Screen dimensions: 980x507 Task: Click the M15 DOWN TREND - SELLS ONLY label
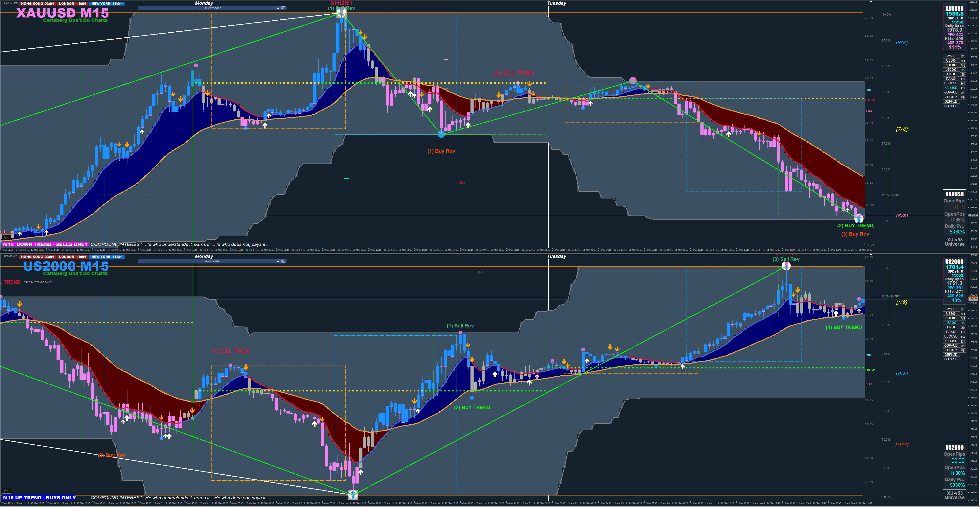click(x=46, y=244)
